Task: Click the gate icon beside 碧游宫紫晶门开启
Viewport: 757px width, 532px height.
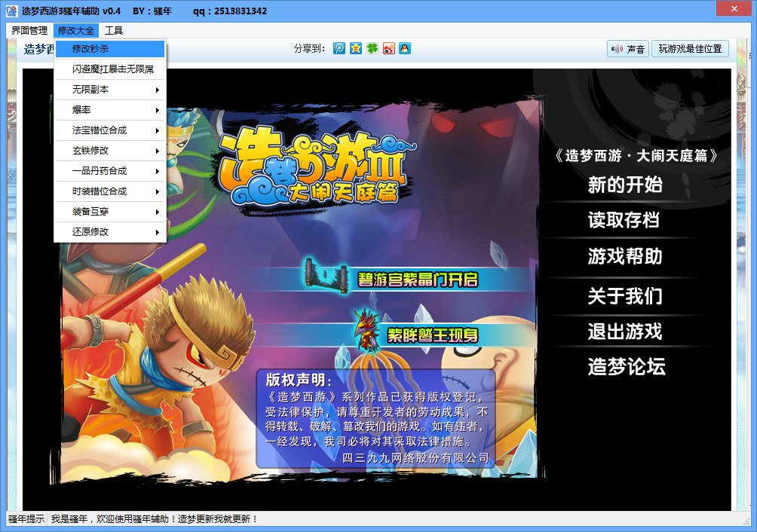Action: point(326,275)
